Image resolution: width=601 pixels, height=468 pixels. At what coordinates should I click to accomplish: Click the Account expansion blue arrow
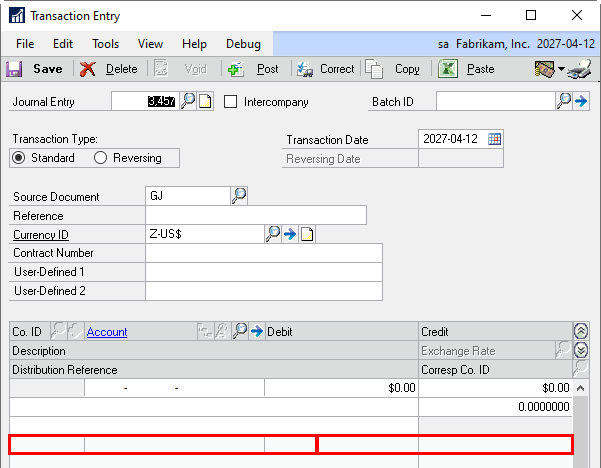(x=257, y=330)
